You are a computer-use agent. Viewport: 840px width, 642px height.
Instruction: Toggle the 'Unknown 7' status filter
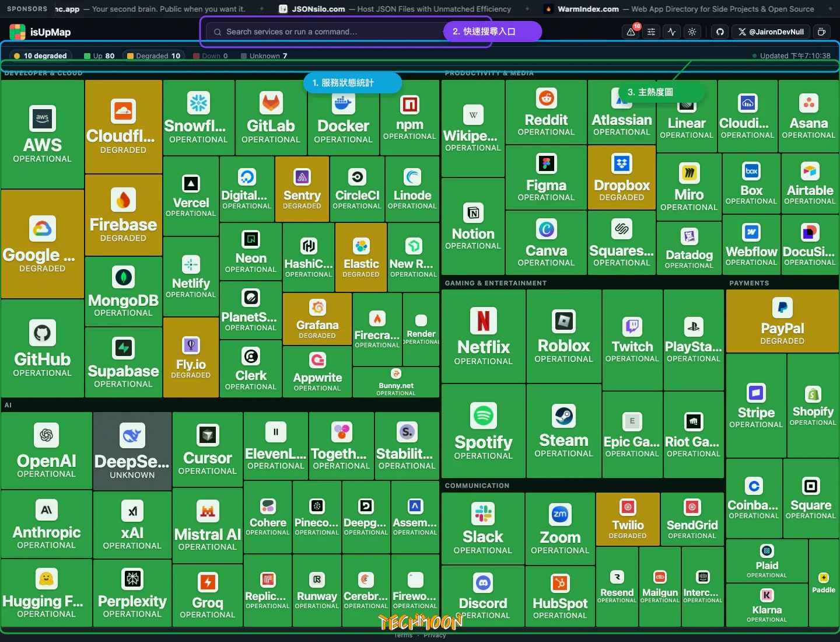[264, 55]
